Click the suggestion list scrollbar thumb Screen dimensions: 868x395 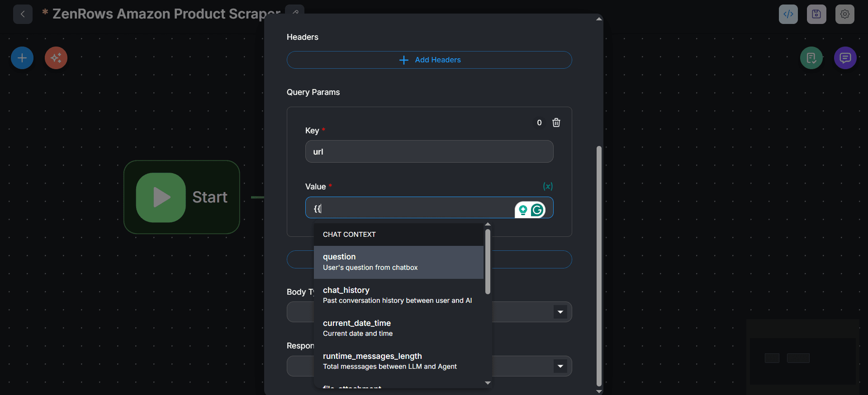pos(488,262)
